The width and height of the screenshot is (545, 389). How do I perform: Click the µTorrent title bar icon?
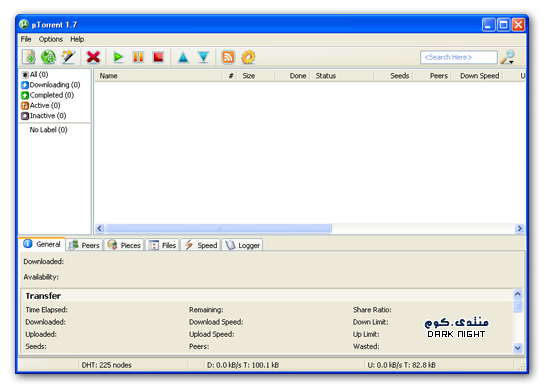(x=24, y=25)
